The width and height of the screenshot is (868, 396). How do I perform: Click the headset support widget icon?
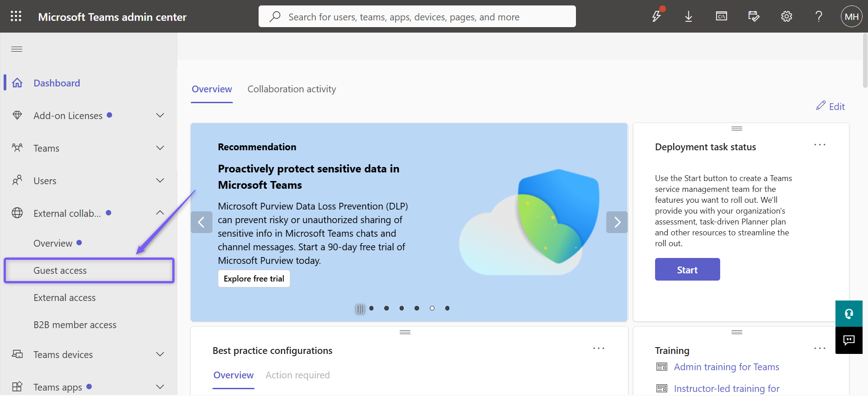849,314
